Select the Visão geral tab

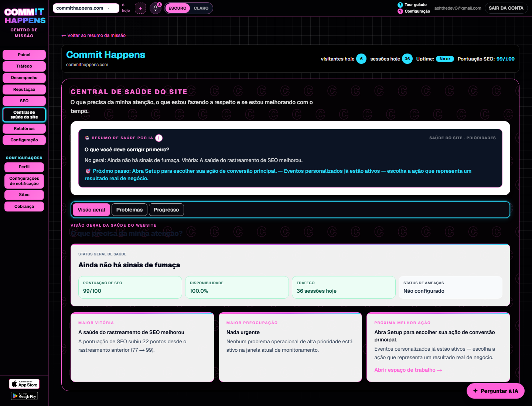tap(91, 210)
